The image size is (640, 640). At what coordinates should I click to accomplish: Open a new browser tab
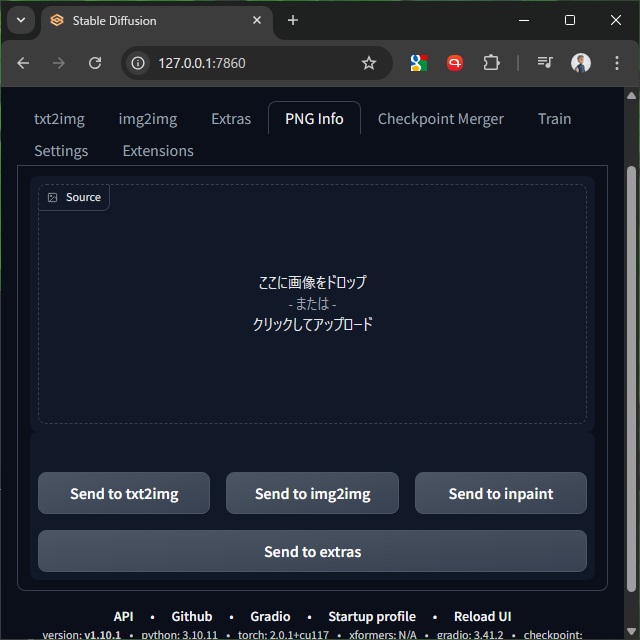[293, 20]
